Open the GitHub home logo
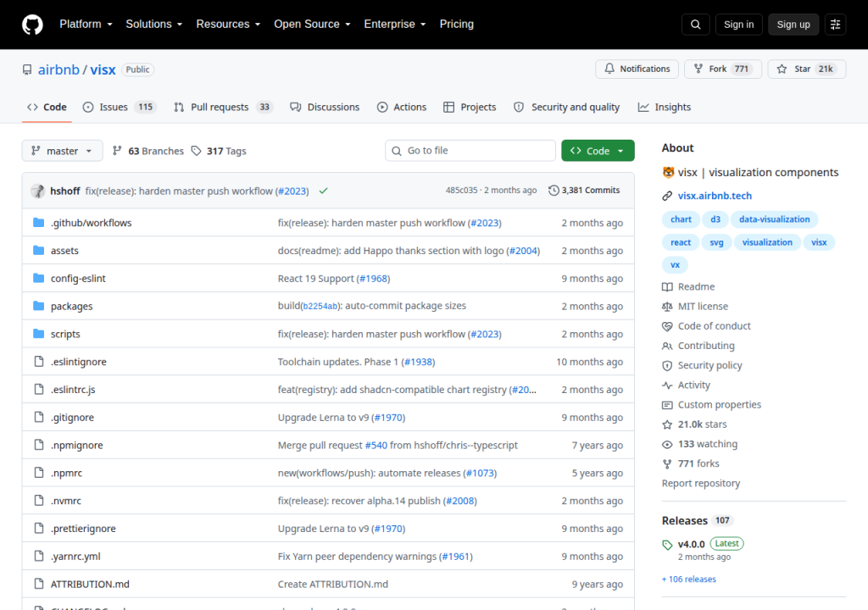The image size is (868, 610). tap(32, 25)
